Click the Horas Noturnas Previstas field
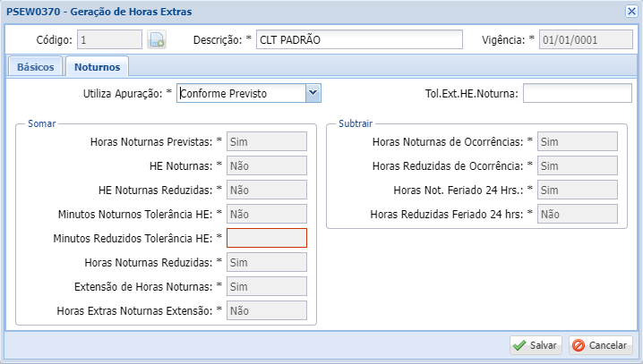 (x=267, y=141)
